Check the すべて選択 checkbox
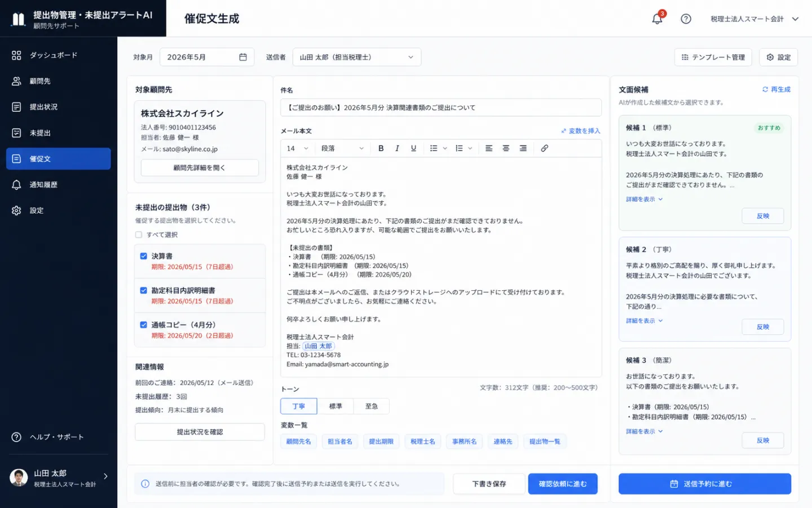 coord(139,235)
